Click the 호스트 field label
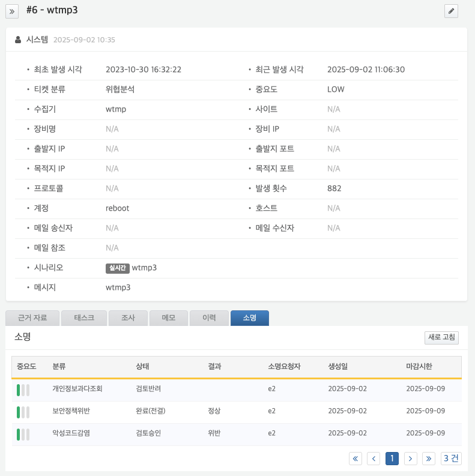The height and width of the screenshot is (476, 475). [x=267, y=208]
